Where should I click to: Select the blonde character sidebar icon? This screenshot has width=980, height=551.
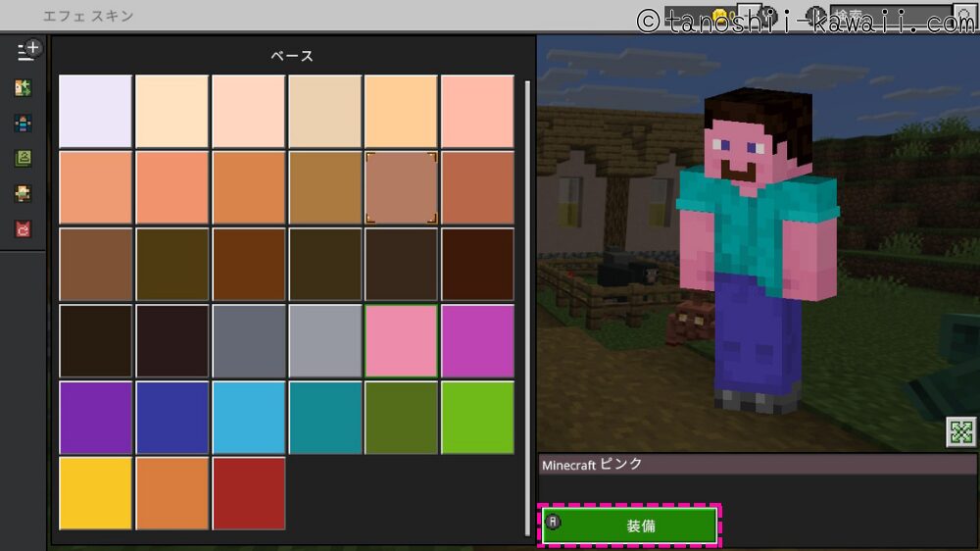24,194
